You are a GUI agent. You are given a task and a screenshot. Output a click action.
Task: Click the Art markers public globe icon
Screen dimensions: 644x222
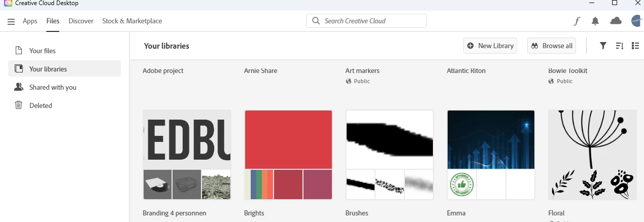[349, 81]
